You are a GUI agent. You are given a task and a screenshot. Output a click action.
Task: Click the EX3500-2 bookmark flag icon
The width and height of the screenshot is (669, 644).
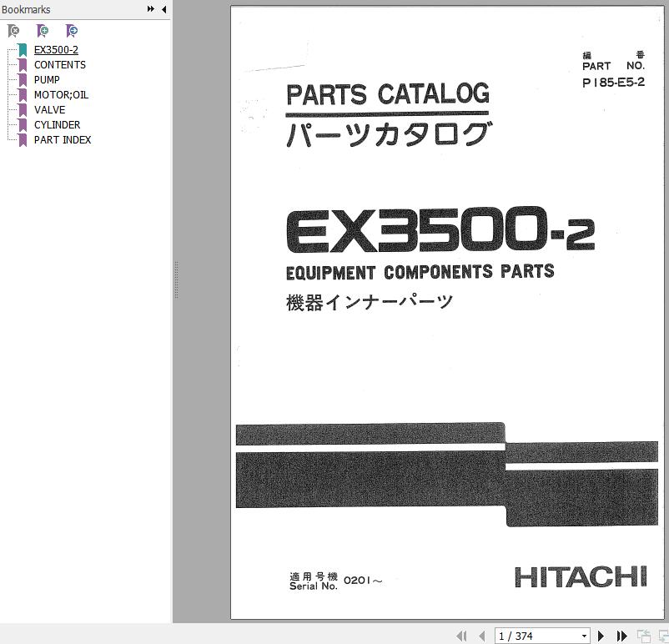click(x=23, y=50)
